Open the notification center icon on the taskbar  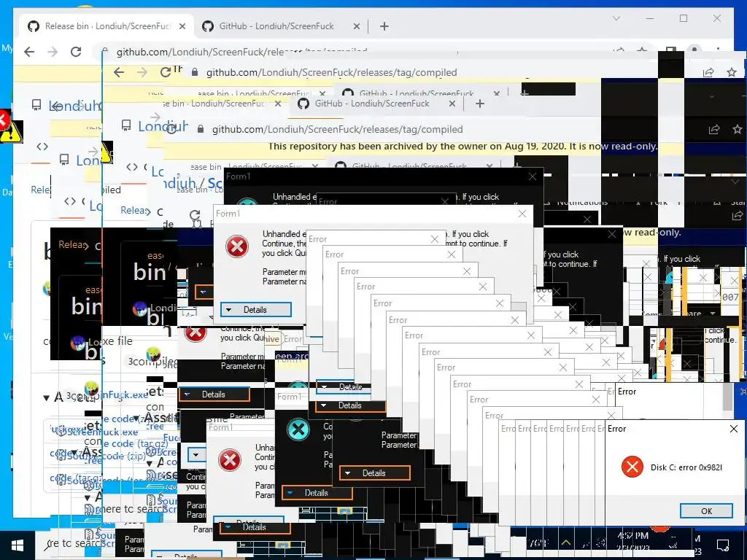(723, 545)
